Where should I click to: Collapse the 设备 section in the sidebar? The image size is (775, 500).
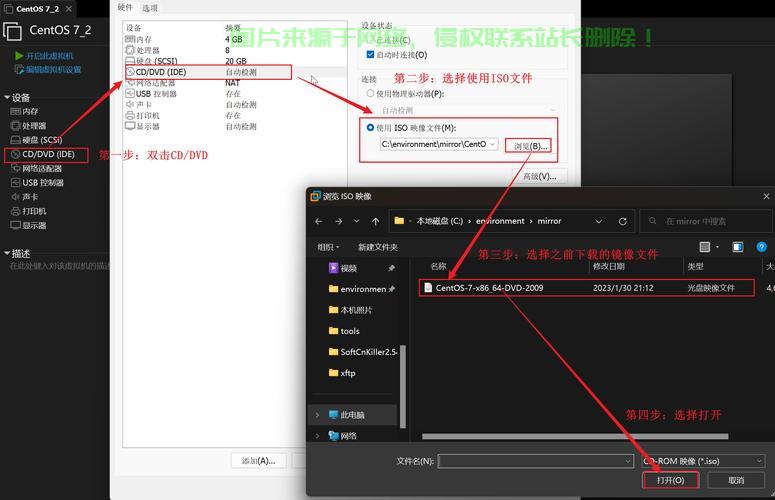(7, 97)
